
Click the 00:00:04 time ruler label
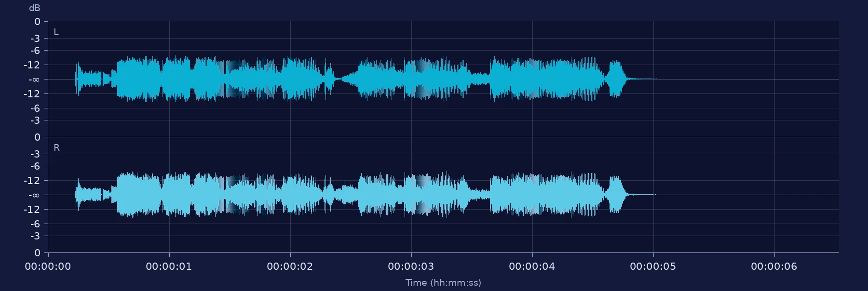(x=532, y=266)
